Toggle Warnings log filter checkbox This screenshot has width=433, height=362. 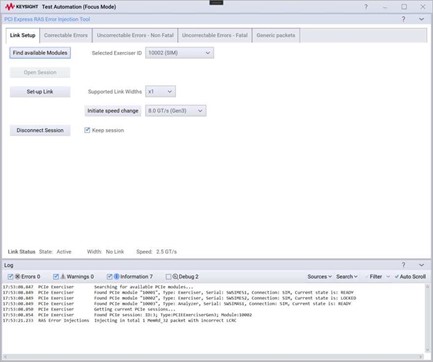pos(56,277)
